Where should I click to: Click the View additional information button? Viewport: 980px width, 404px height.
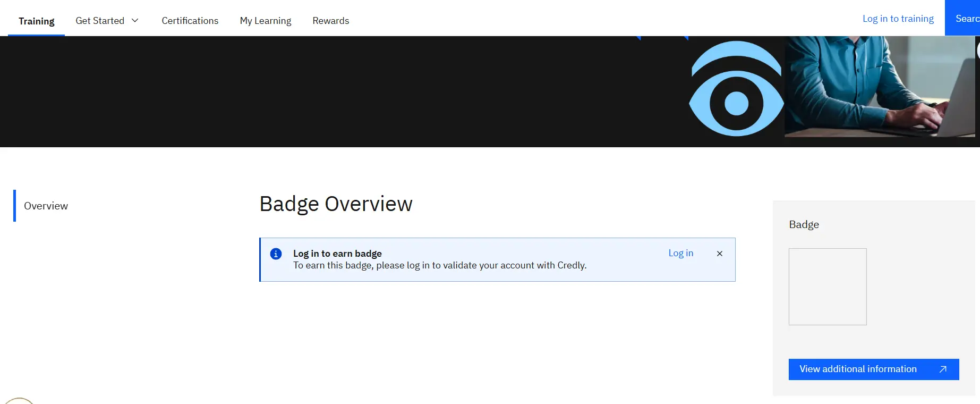coord(858,369)
